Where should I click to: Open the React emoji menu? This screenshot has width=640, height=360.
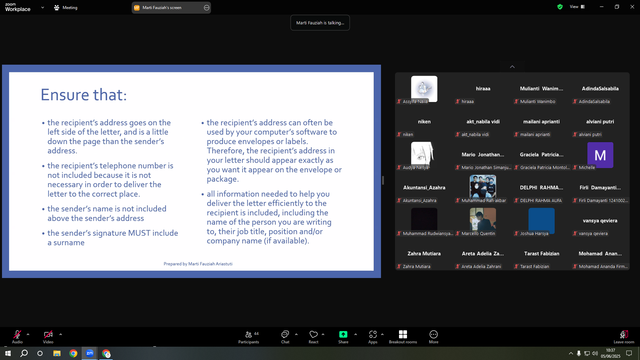pyautogui.click(x=313, y=336)
